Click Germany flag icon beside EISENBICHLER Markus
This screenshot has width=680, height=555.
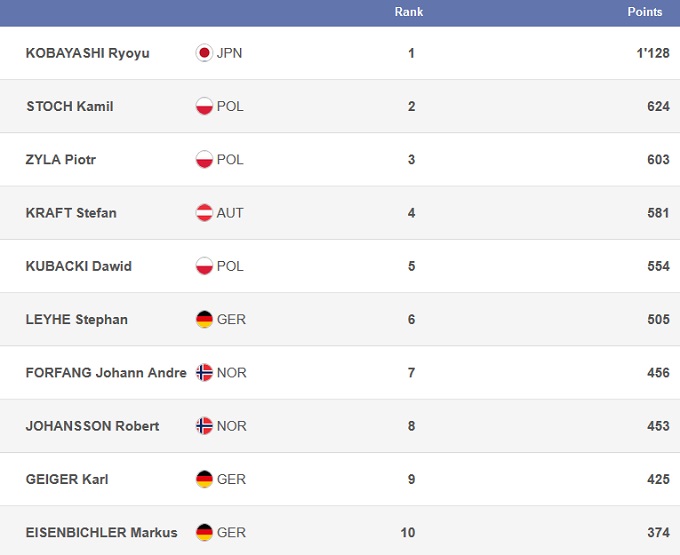[204, 533]
